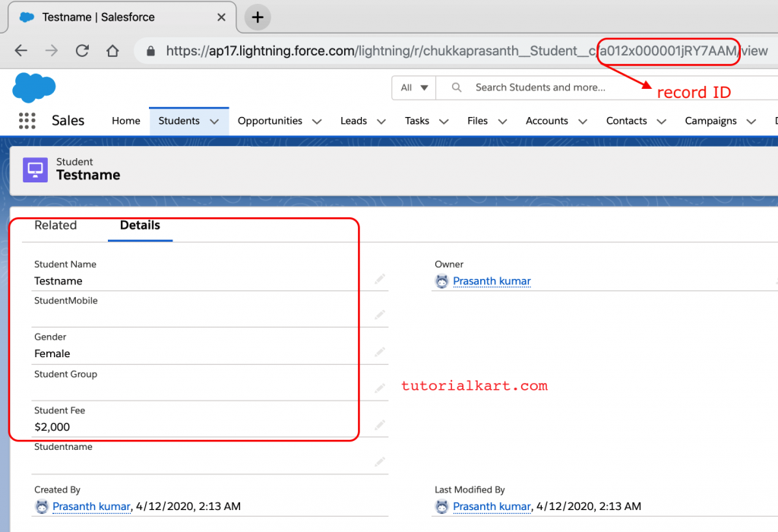
Task: Reload the page with the refresh icon
Action: tap(82, 51)
